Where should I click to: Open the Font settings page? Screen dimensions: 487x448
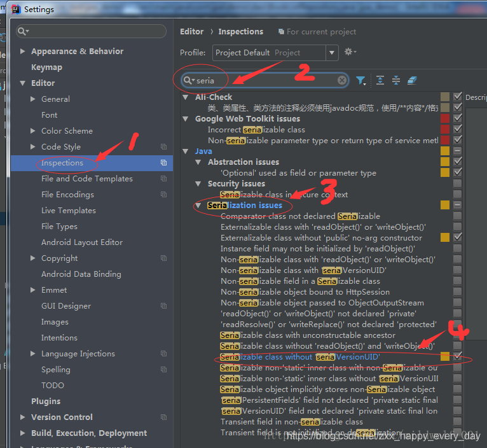click(x=50, y=115)
